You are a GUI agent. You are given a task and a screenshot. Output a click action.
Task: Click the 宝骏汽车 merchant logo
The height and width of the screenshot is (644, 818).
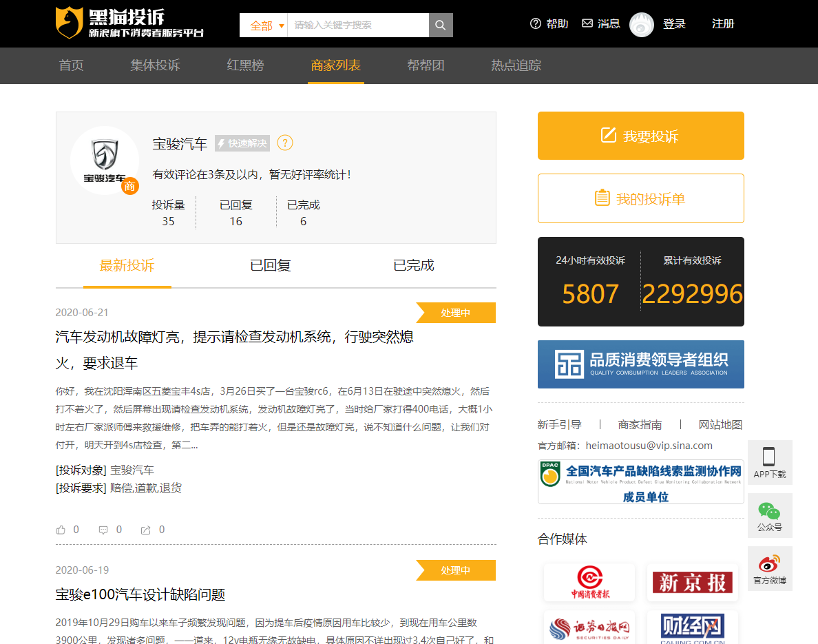point(105,160)
